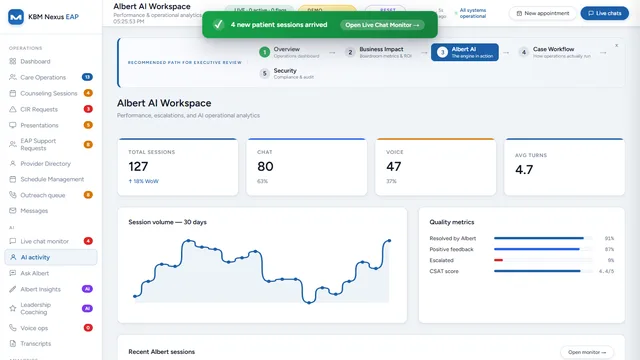This screenshot has width=640, height=360.
Task: Click the Care Operations people icon
Action: tap(13, 77)
